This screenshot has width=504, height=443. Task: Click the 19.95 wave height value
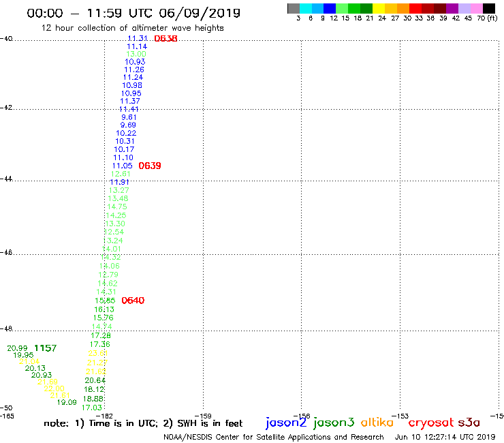click(x=23, y=355)
